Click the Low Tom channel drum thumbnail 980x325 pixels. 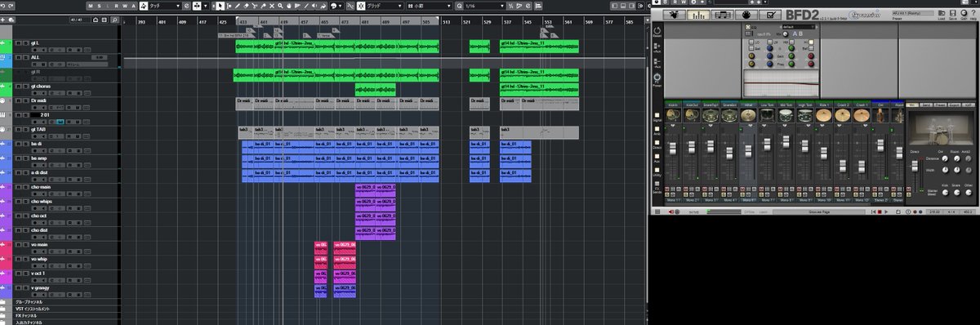pos(767,115)
